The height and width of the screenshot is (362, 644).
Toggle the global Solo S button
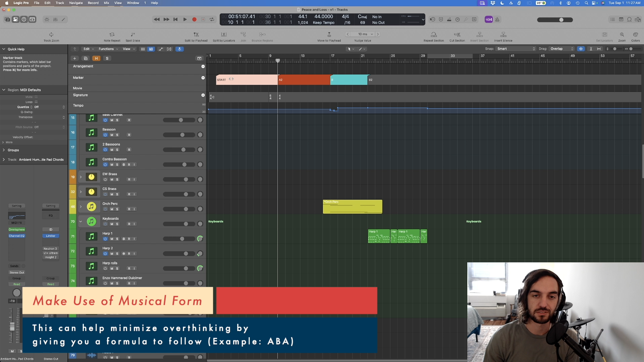tap(107, 58)
